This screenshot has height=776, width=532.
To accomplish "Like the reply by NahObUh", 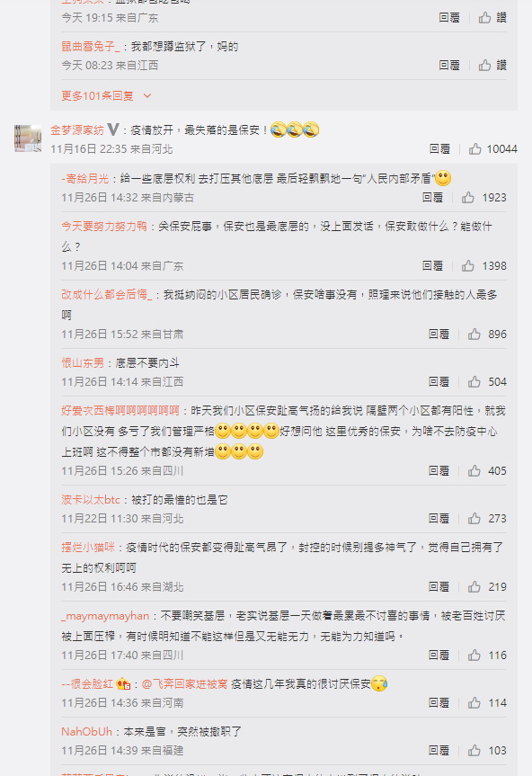I will [474, 750].
